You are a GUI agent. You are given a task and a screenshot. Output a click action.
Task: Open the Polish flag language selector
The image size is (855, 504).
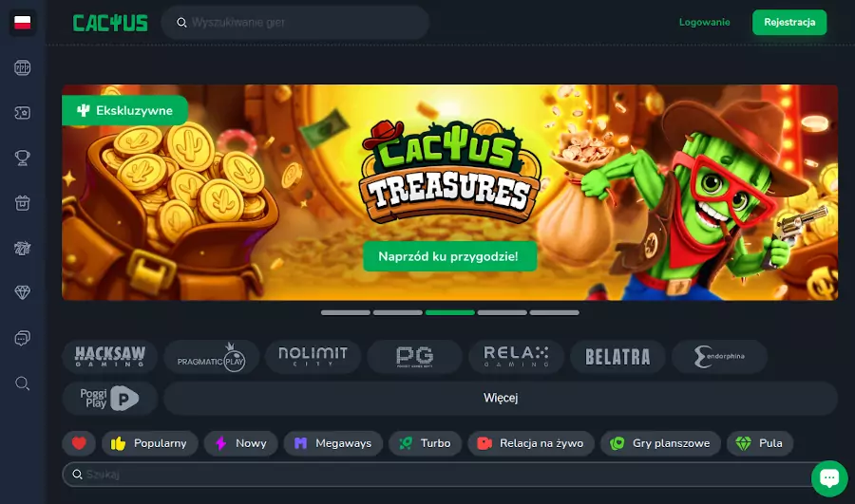[x=23, y=23]
